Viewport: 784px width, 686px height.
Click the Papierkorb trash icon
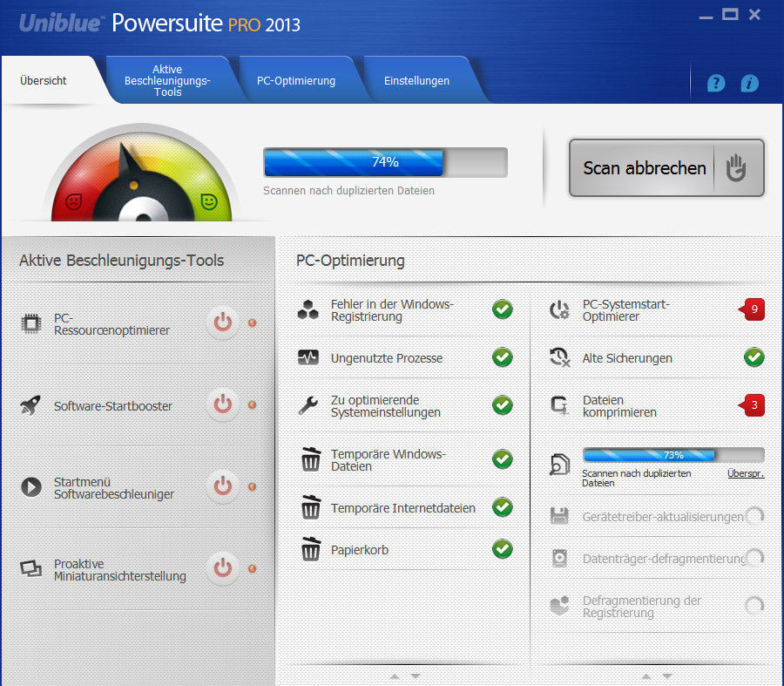[310, 549]
